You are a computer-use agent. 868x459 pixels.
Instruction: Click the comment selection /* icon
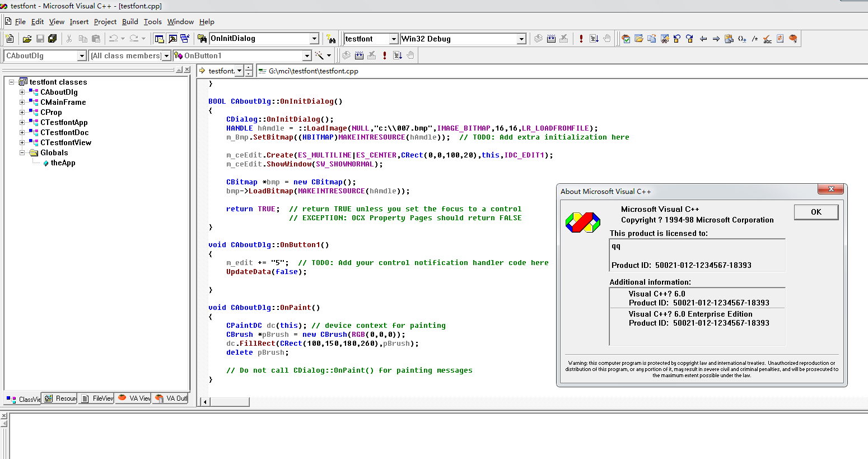(755, 39)
